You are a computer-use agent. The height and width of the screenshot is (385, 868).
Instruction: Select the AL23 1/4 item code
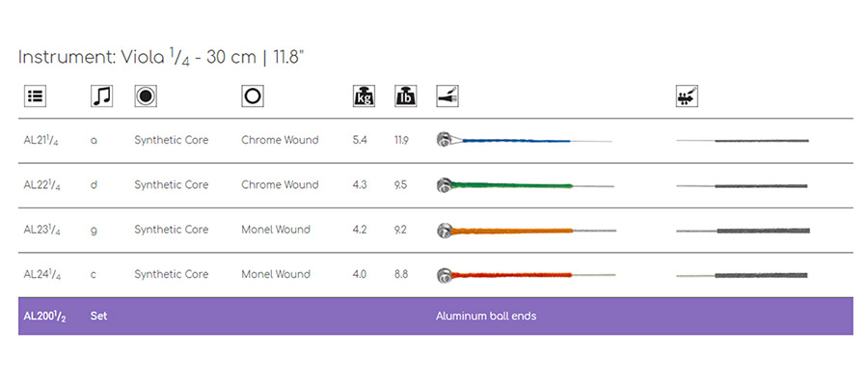pos(42,230)
